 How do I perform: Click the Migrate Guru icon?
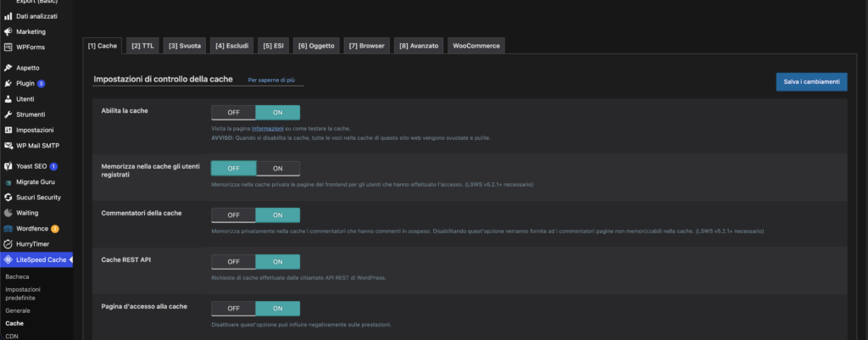tap(8, 182)
